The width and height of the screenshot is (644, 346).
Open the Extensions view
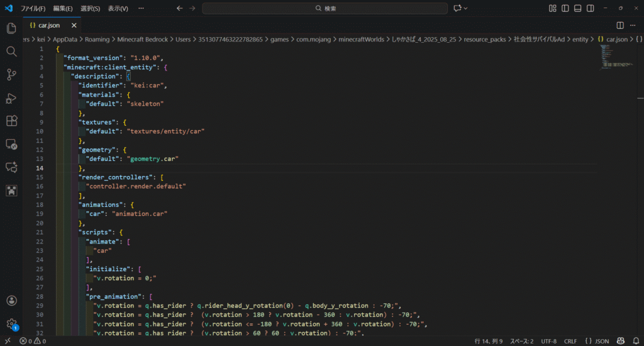click(11, 121)
